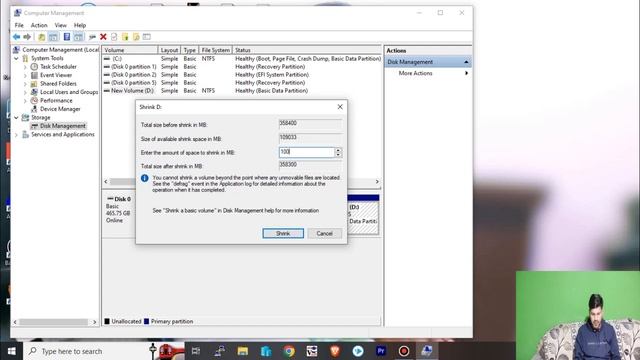Expand Services and Applications node
640x360 pixels.
click(16, 134)
